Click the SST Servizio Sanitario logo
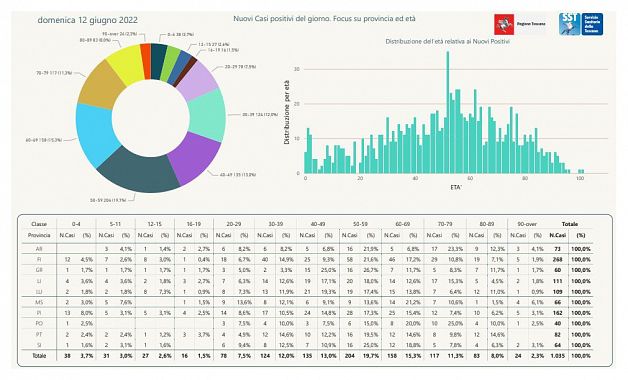Viewport: 628px width, 380px height. coord(581,24)
